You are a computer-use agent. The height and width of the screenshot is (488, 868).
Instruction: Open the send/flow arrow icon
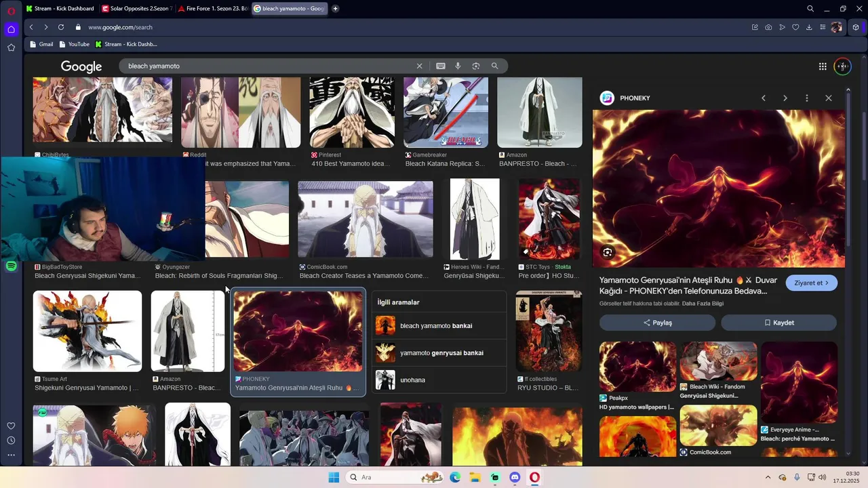pyautogui.click(x=782, y=27)
